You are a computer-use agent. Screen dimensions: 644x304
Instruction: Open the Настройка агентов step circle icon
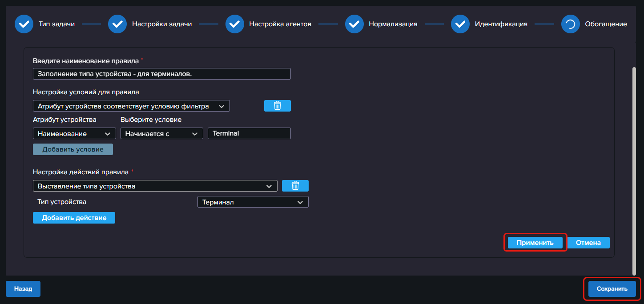pyautogui.click(x=235, y=24)
